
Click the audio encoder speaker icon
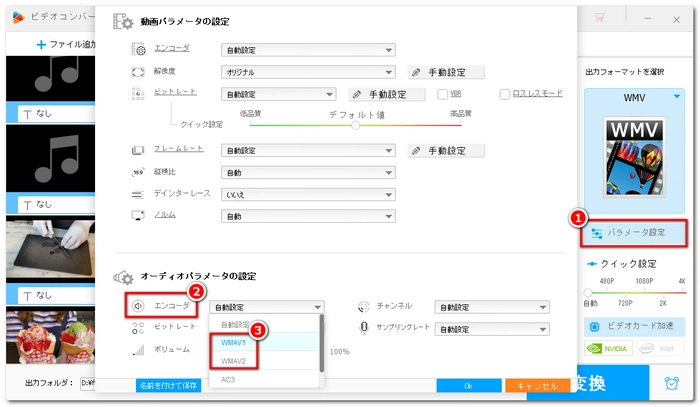point(139,307)
